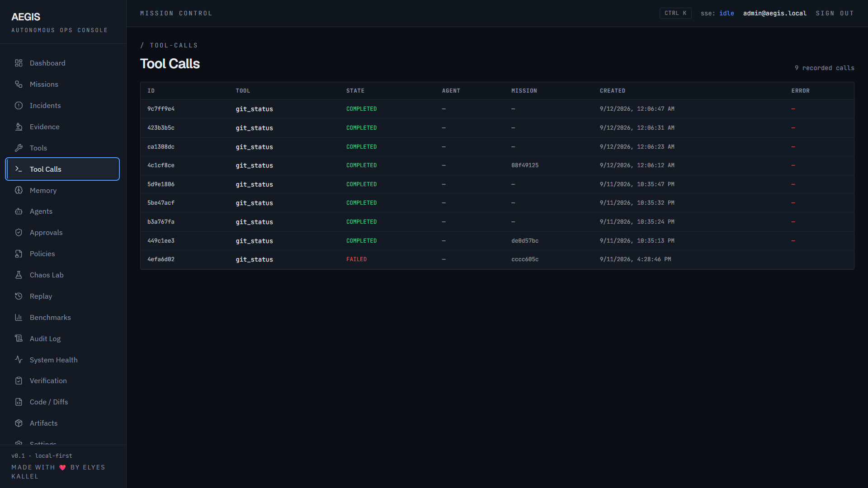Click the Verification clipboard icon

click(19, 381)
